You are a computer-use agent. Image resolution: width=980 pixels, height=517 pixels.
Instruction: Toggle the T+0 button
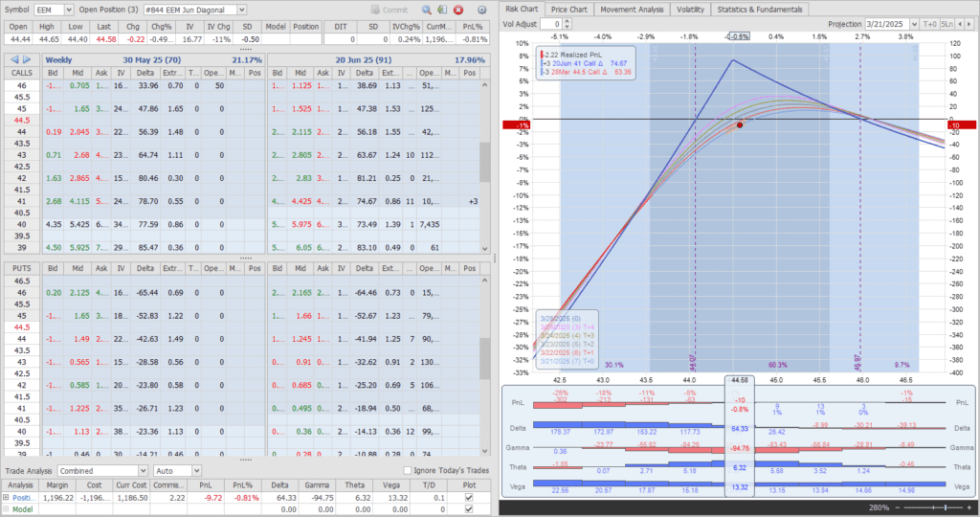tap(930, 24)
